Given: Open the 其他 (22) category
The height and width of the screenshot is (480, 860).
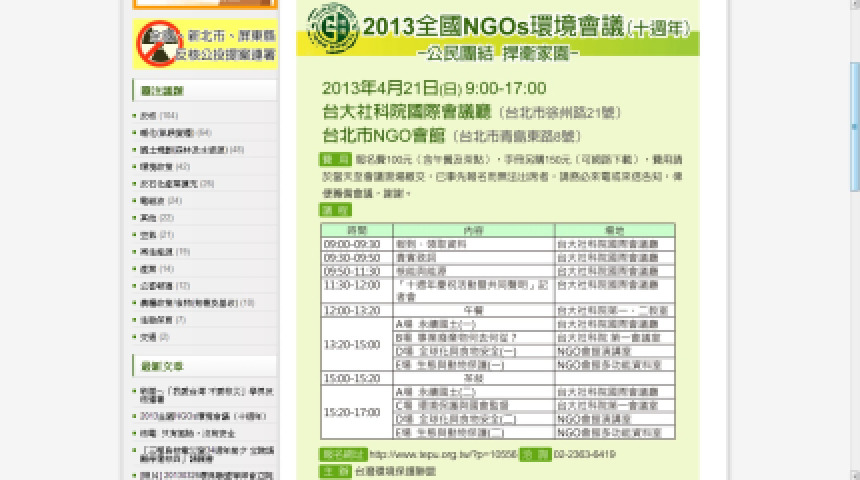Looking at the screenshot, I should [148, 217].
